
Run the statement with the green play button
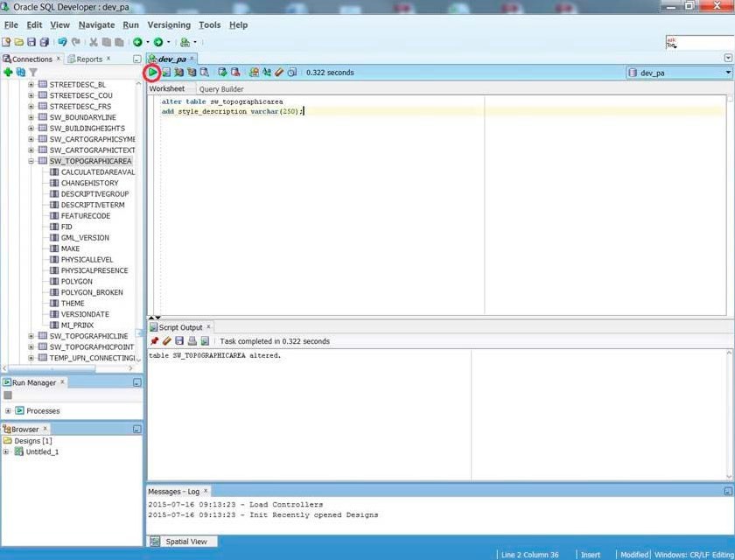point(151,73)
